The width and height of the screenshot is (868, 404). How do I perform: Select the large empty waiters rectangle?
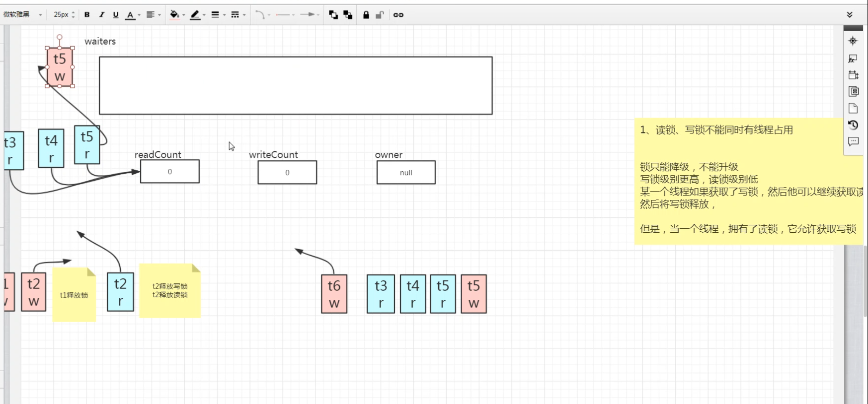pyautogui.click(x=296, y=85)
